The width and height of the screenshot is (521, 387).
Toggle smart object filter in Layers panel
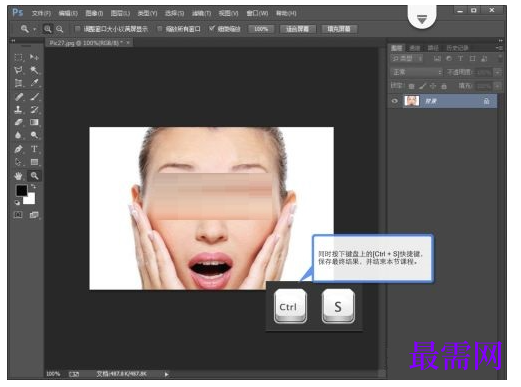click(x=484, y=59)
